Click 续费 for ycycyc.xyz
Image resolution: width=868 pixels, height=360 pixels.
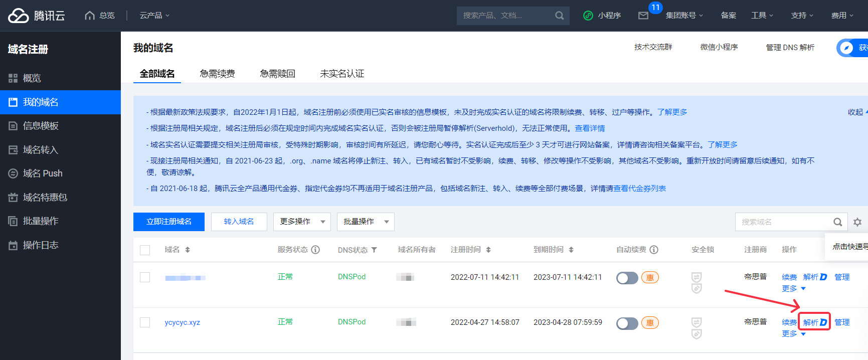[x=789, y=322]
